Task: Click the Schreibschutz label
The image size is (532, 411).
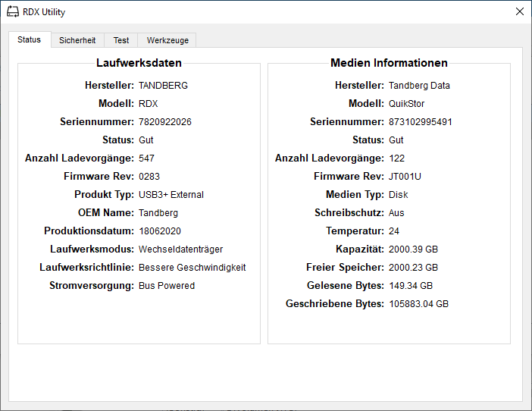Action: (x=349, y=213)
